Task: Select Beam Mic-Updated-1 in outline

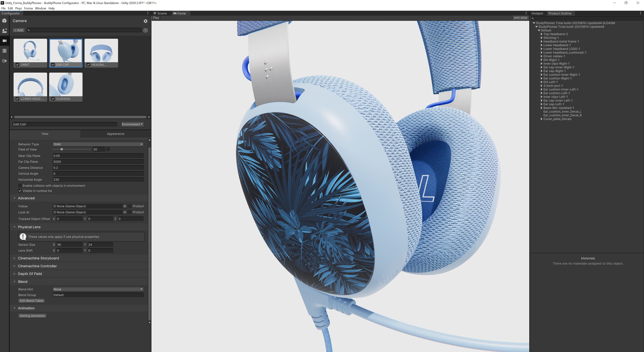Action: 558,108
